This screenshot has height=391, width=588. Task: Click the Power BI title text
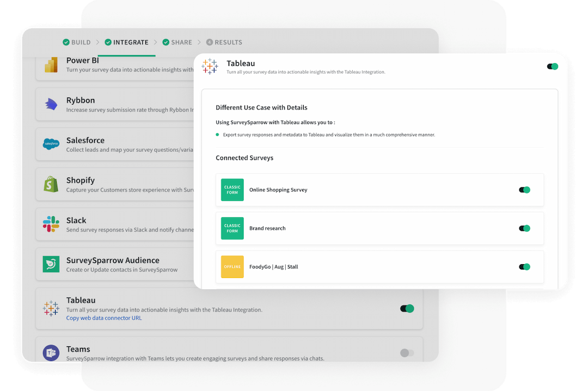tap(83, 60)
